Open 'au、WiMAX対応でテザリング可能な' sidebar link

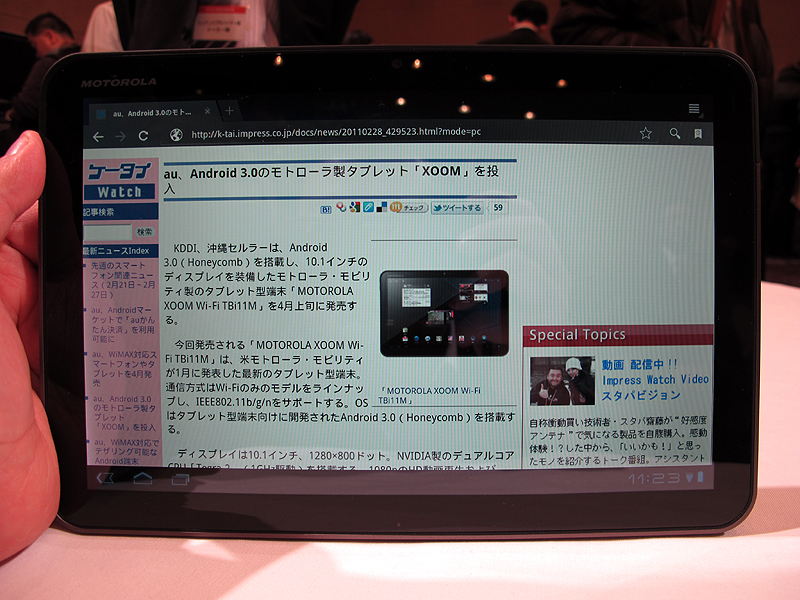coord(125,452)
